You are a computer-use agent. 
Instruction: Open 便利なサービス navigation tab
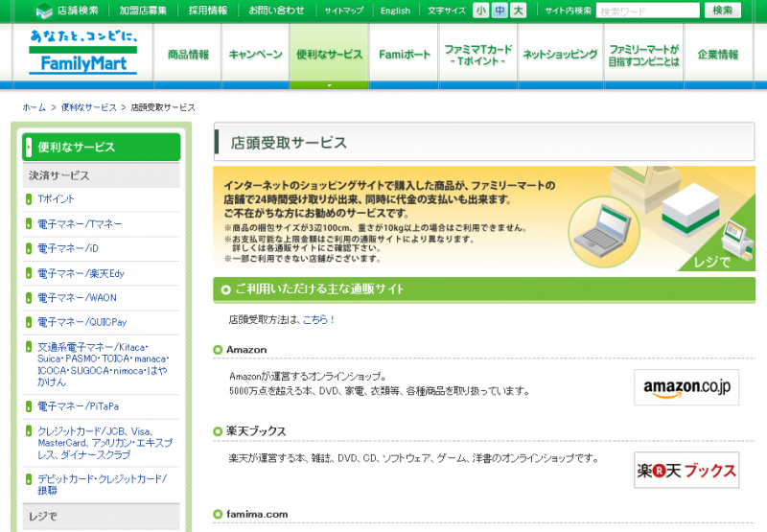pyautogui.click(x=329, y=55)
